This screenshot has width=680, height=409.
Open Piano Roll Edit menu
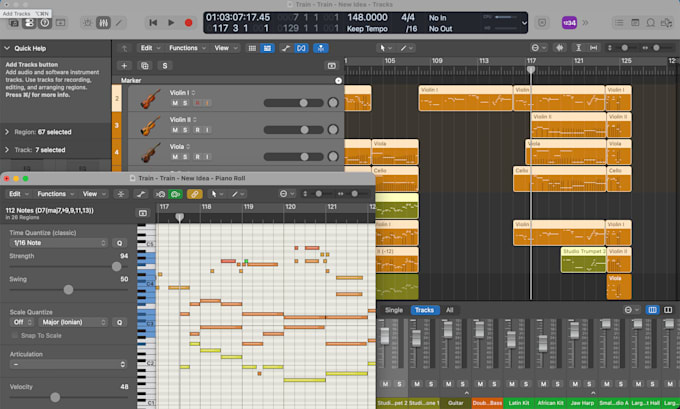point(18,194)
